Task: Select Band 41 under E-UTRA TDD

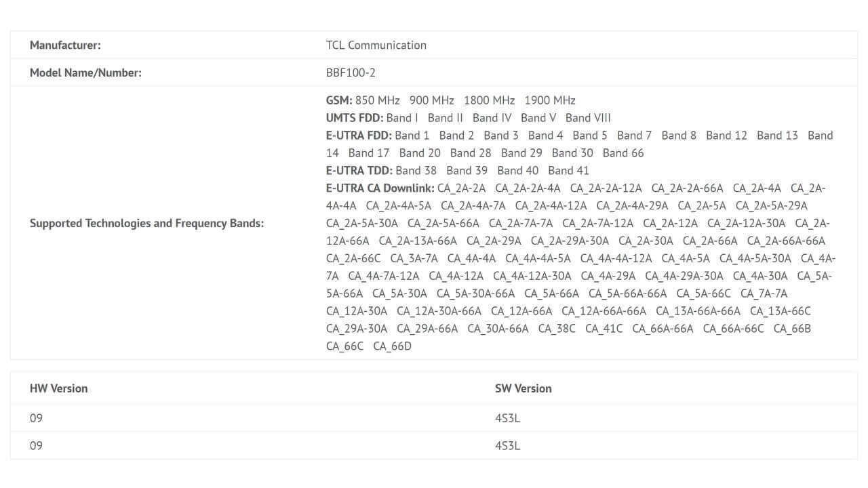Action: (568, 171)
